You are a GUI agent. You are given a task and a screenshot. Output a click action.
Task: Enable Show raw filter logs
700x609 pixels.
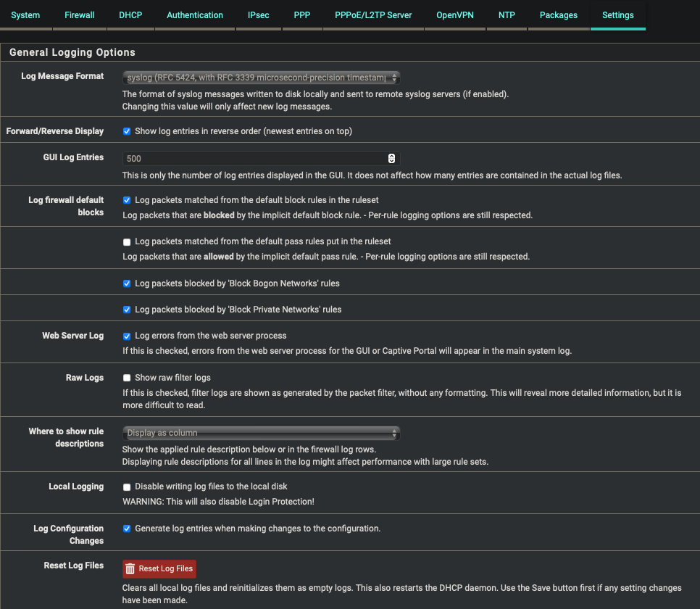point(127,378)
